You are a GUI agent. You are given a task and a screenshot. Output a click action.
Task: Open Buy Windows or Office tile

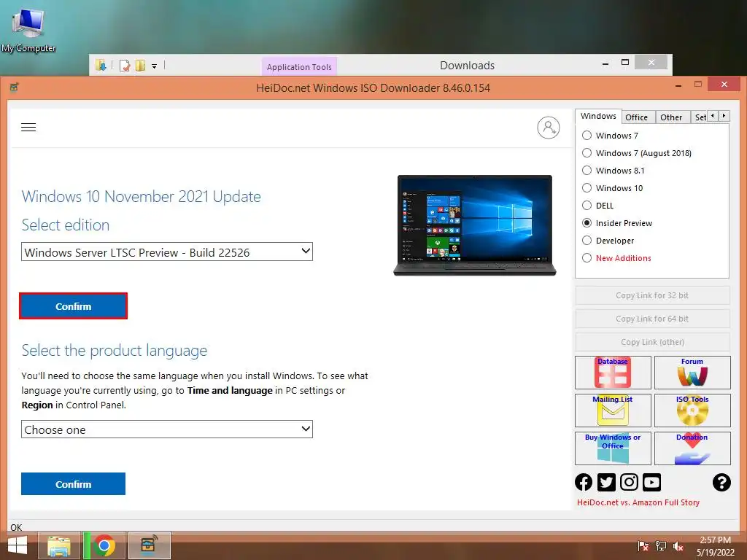[x=613, y=448]
